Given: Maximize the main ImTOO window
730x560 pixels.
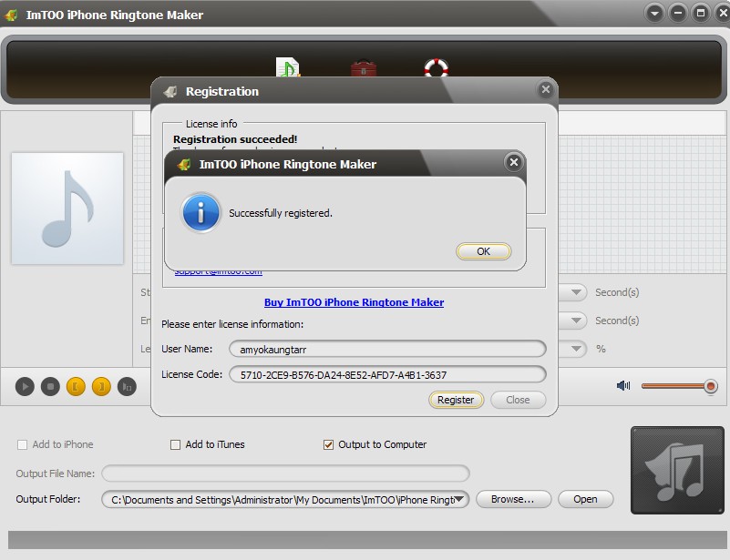Looking at the screenshot, I should click(701, 13).
